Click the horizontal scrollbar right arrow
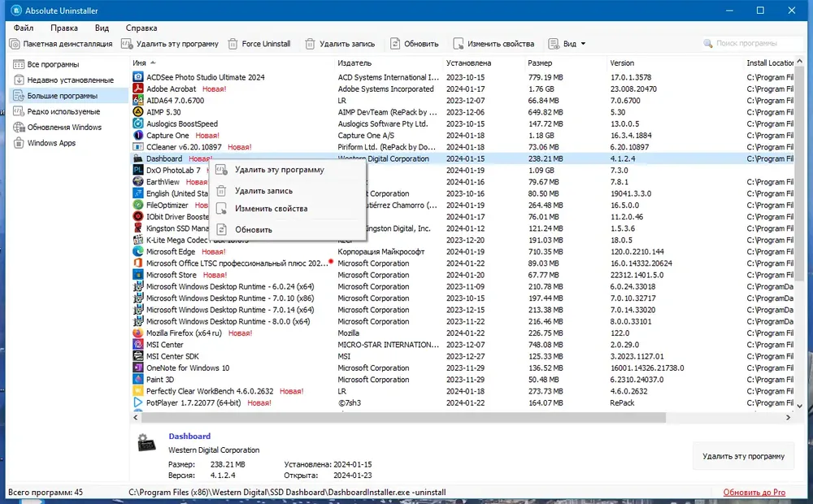This screenshot has height=504, width=813. (788, 417)
